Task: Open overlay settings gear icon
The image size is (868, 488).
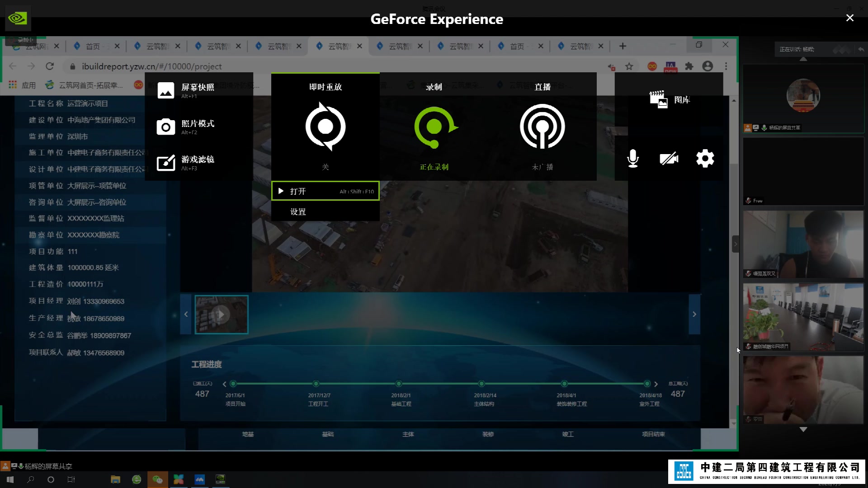Action: click(x=705, y=159)
